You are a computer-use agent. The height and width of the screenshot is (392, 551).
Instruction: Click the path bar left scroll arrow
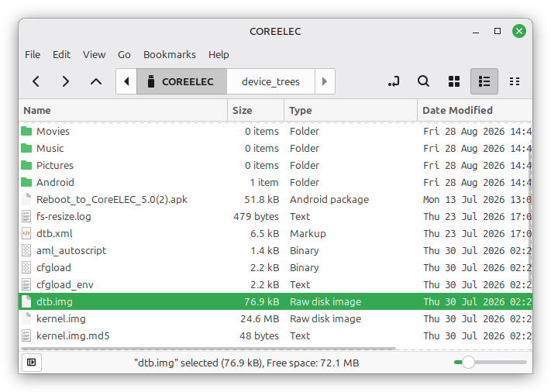click(126, 81)
